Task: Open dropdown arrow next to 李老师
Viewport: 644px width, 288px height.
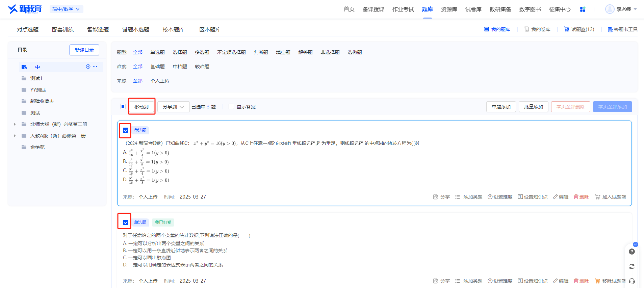Action: [635, 9]
